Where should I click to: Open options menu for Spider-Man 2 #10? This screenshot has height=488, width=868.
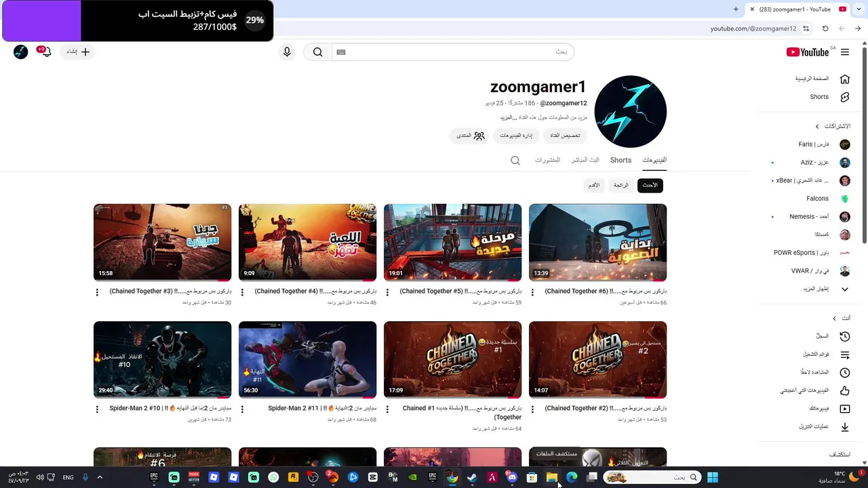pos(97,409)
